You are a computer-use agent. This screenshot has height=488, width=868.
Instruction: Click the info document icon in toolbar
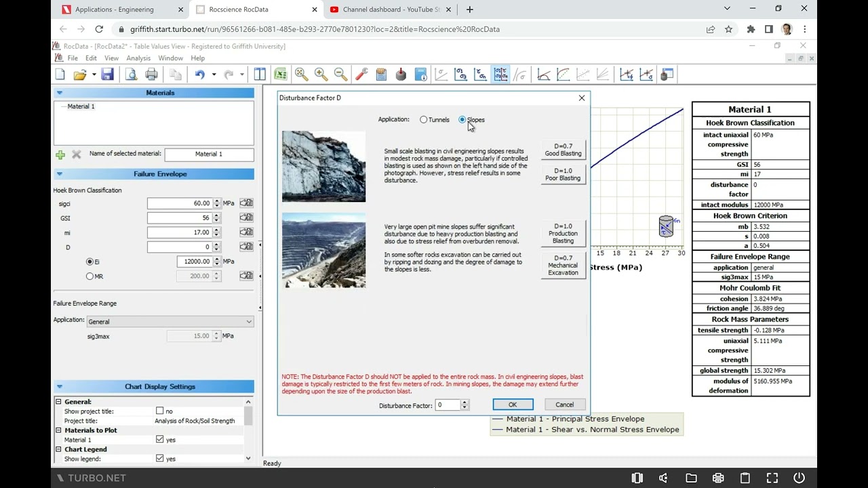pyautogui.click(x=421, y=75)
